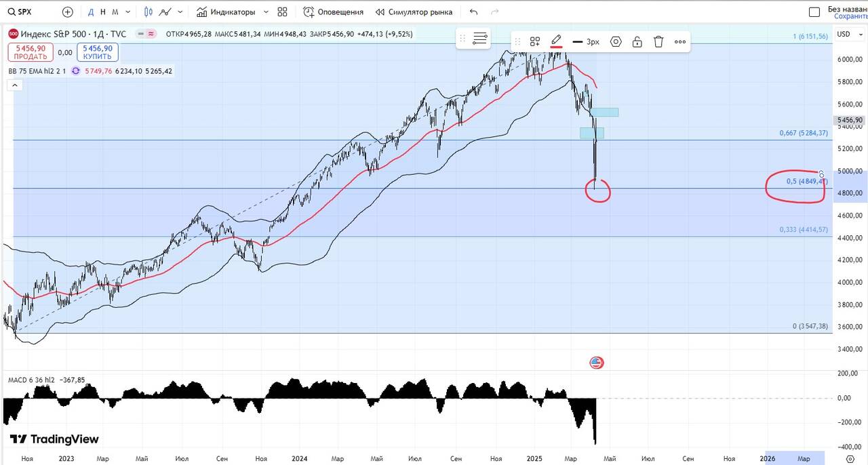Expand the timeframe dropdown arrow
Screen dimensions: 868x465
[129, 12]
